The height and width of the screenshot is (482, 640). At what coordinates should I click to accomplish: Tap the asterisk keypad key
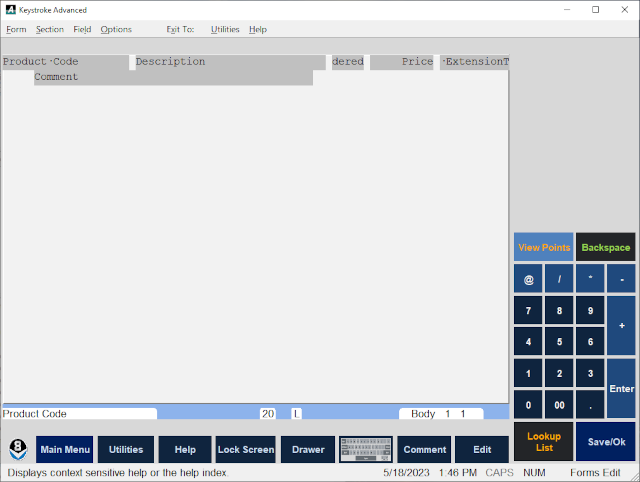point(590,279)
